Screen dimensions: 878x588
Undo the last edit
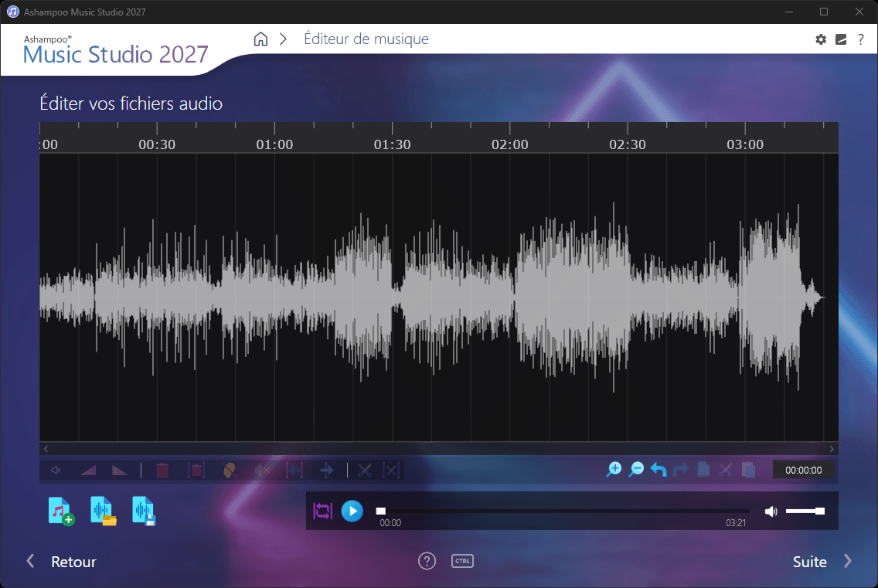[658, 470]
